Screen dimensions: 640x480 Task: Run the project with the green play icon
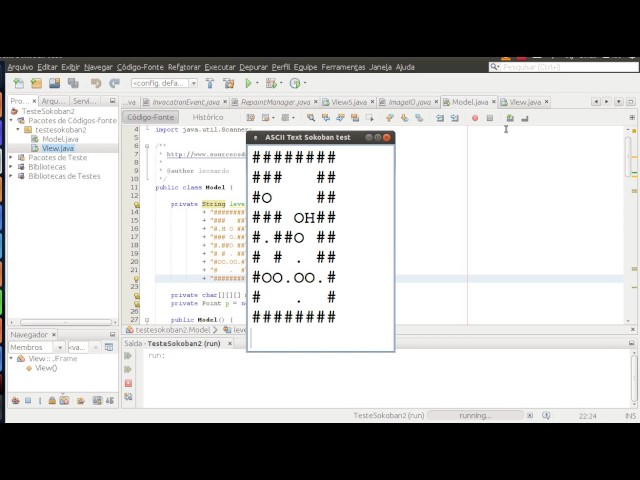coord(248,83)
